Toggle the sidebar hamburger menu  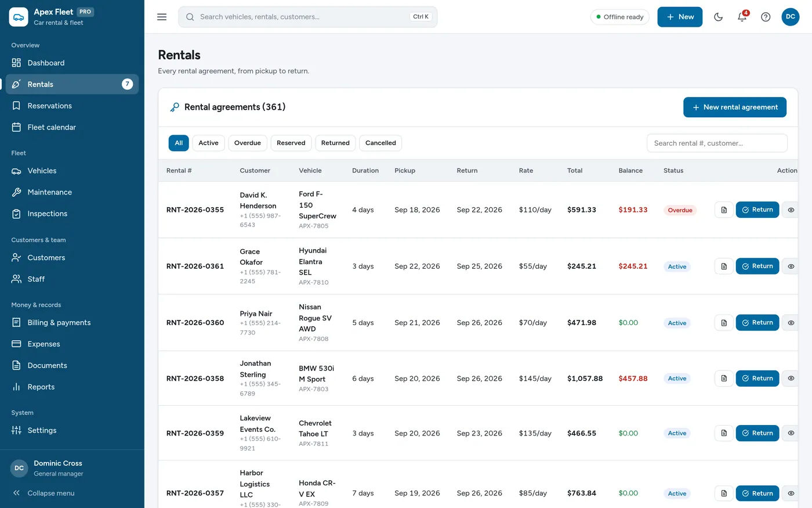[x=162, y=17]
